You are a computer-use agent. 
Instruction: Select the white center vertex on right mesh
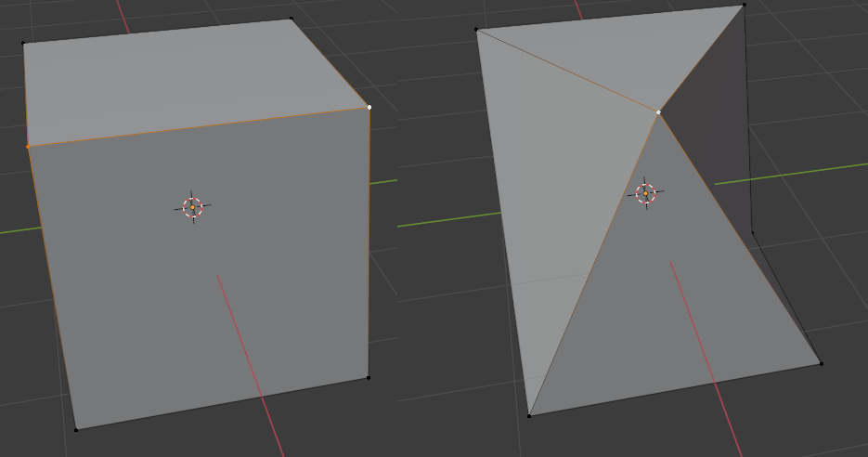tap(658, 112)
